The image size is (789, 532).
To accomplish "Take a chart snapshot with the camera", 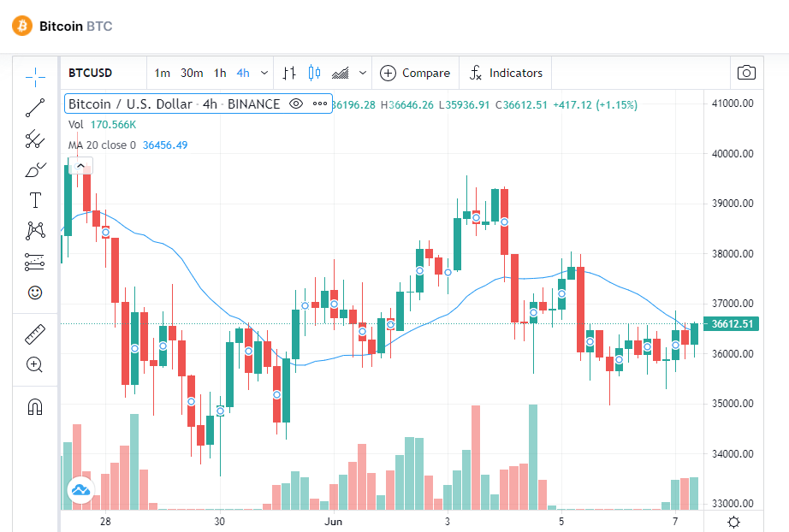I will tap(745, 73).
